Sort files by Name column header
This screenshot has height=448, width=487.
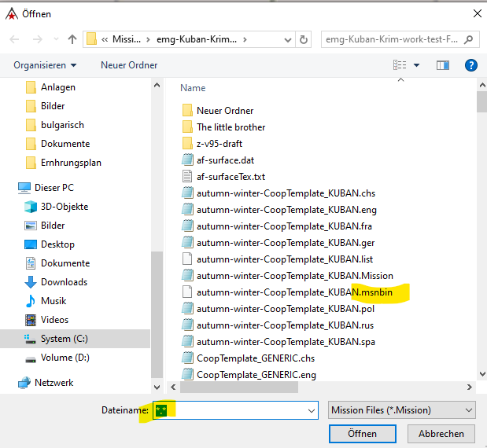pos(193,88)
